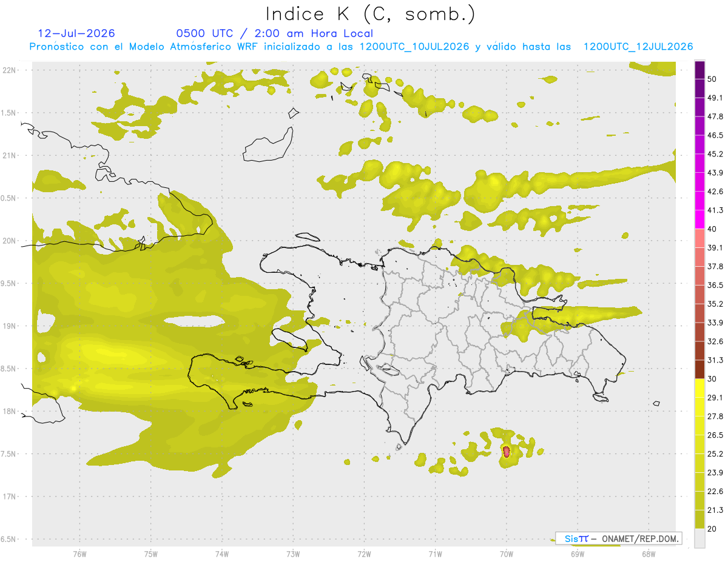Click the dark purple 50 color swatch
Viewport: 728px width, 562px height.
click(699, 70)
